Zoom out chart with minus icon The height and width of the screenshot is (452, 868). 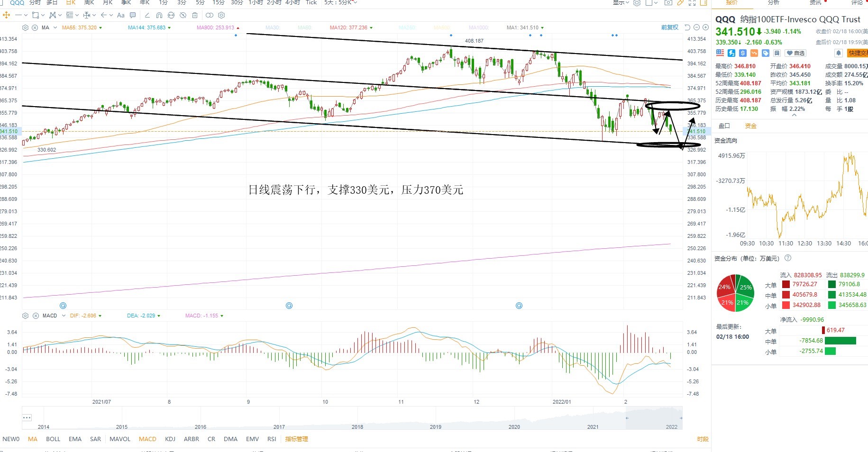pos(697,27)
